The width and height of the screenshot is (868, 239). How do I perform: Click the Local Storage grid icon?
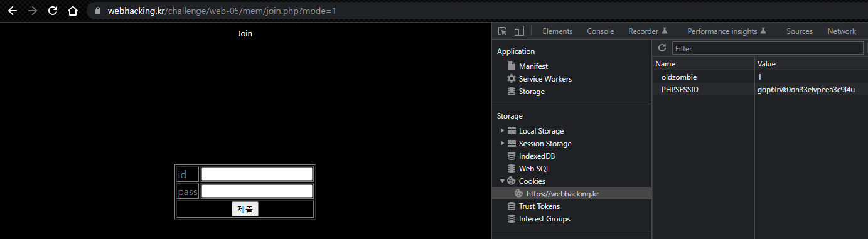(512, 130)
